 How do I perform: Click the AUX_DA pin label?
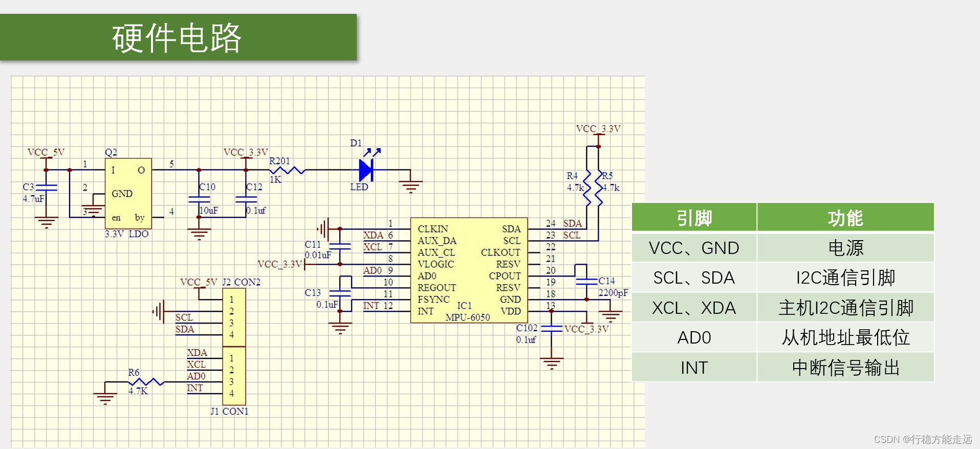pos(437,241)
